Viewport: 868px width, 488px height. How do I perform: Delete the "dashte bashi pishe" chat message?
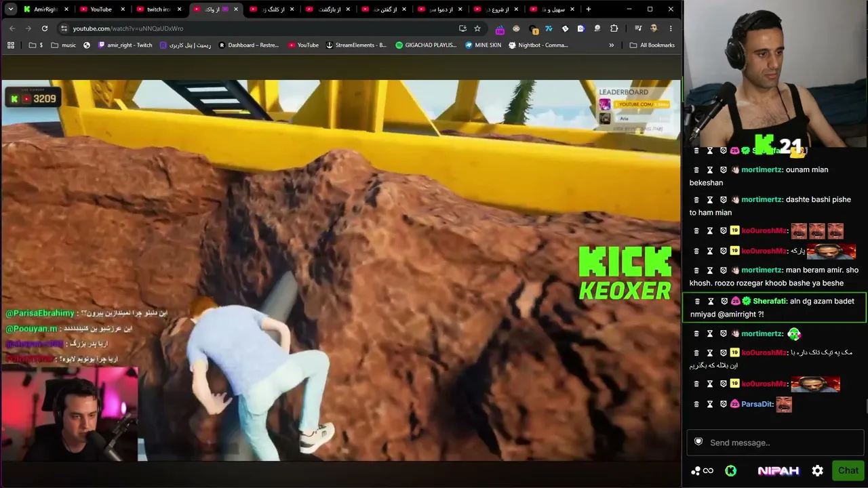tap(696, 200)
